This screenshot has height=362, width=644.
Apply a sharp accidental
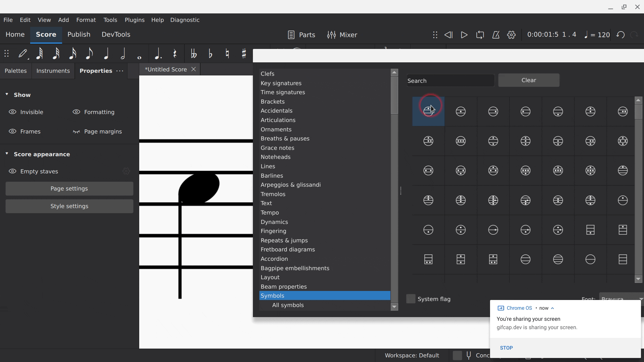point(244,54)
